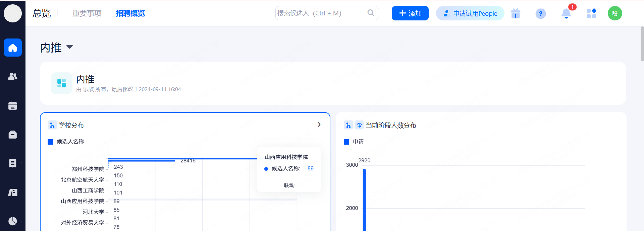Click the Home icon in the sidebar
644x231 pixels.
pos(13,48)
